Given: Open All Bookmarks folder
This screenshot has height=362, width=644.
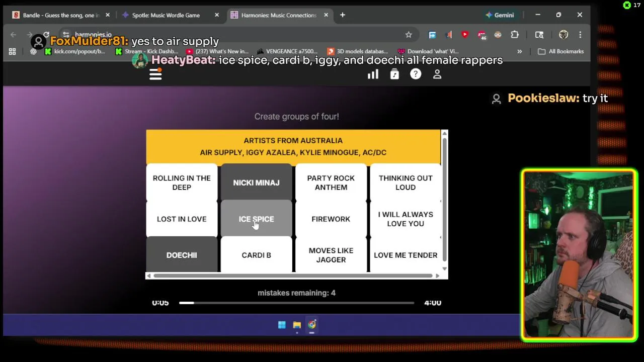Looking at the screenshot, I should 561,51.
